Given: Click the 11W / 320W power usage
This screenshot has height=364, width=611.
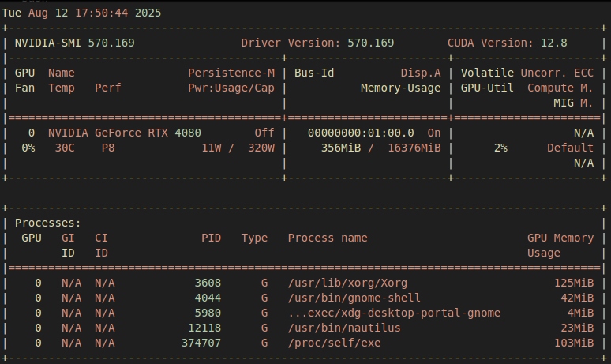Looking at the screenshot, I should pos(238,148).
